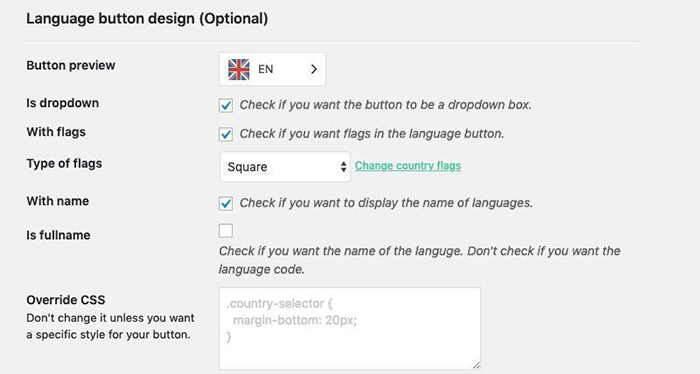Click the UK flag in button preview
Viewport: 700px width, 374px height.
[239, 70]
